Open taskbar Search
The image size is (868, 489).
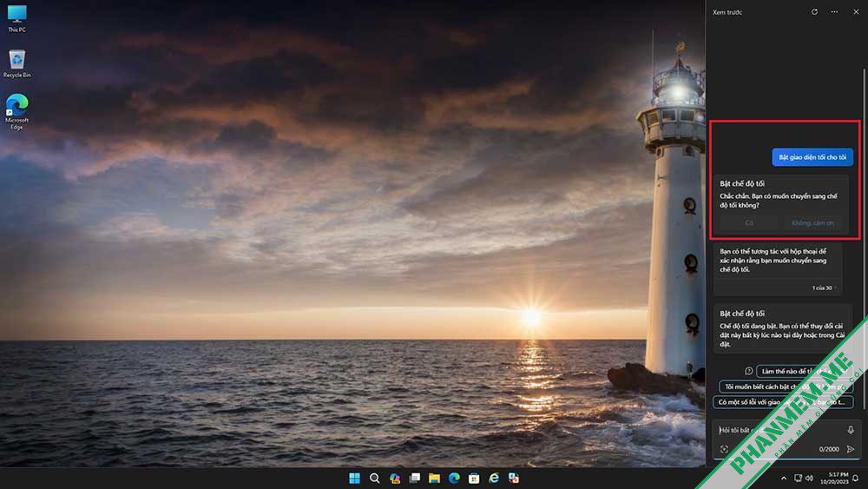pyautogui.click(x=374, y=478)
